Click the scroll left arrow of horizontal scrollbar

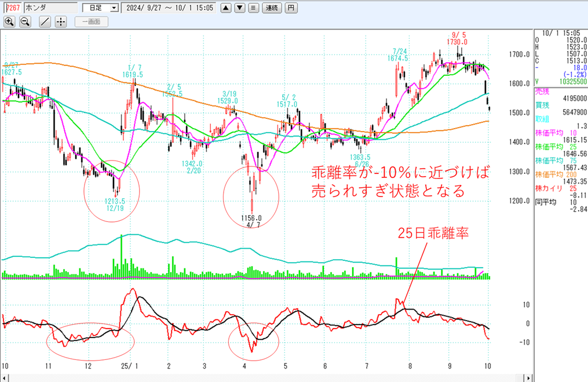click(5, 378)
